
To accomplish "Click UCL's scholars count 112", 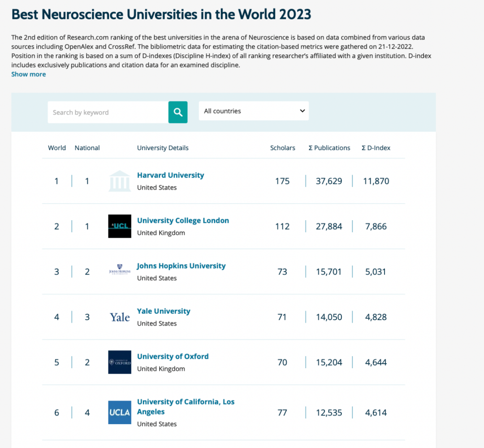I will pos(282,226).
